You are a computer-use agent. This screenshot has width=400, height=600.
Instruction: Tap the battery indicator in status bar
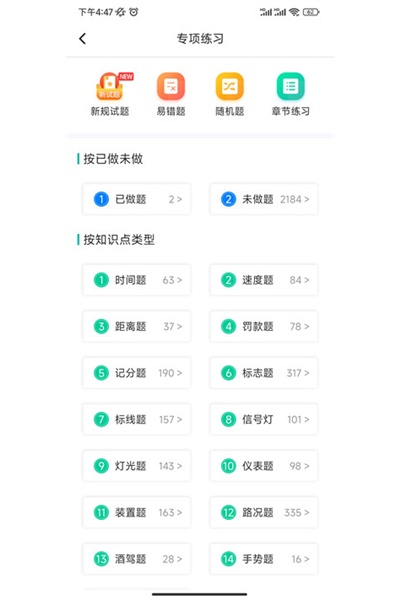pyautogui.click(x=311, y=12)
